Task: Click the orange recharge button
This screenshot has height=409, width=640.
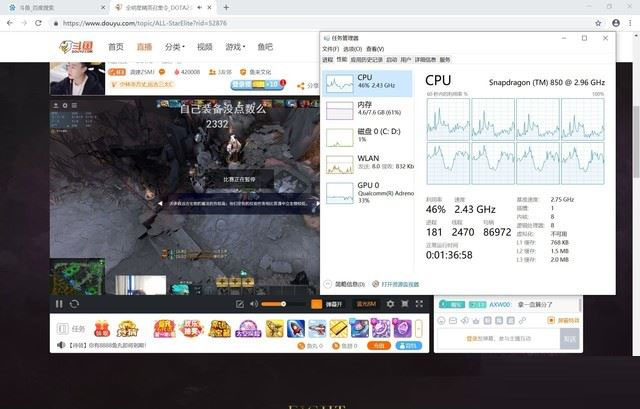Action: click(x=379, y=346)
